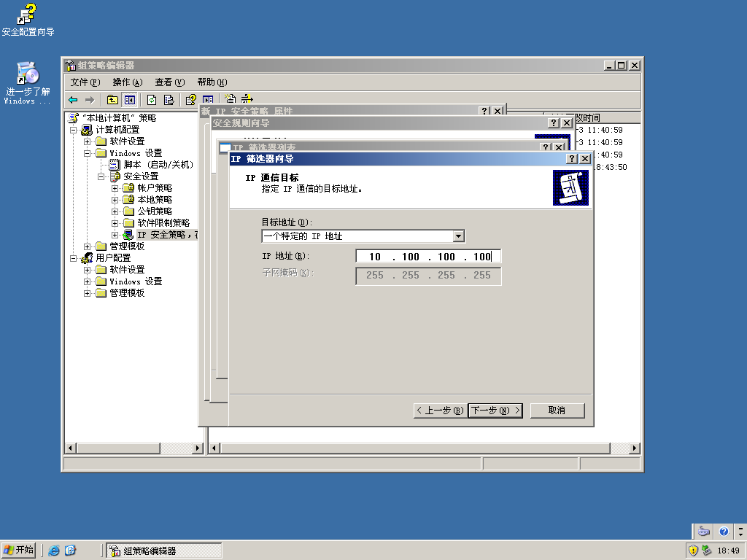Click the right pane horizontal scrollbar right arrow
This screenshot has width=747, height=560.
[634, 448]
